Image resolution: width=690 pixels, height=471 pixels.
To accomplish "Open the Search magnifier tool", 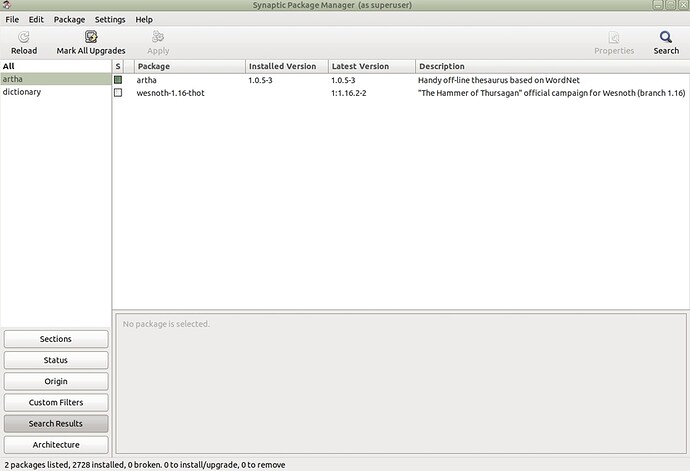I will 666,37.
